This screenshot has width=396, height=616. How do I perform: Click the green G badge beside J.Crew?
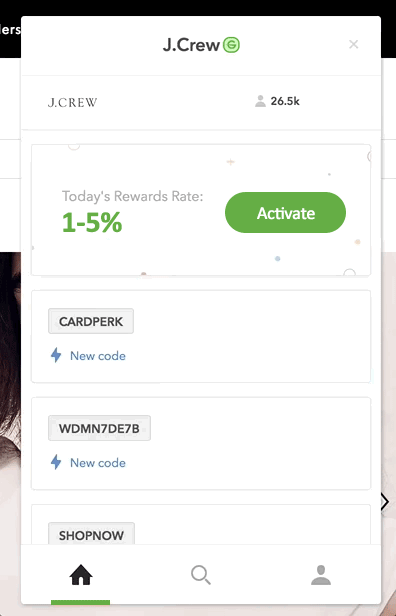click(231, 45)
